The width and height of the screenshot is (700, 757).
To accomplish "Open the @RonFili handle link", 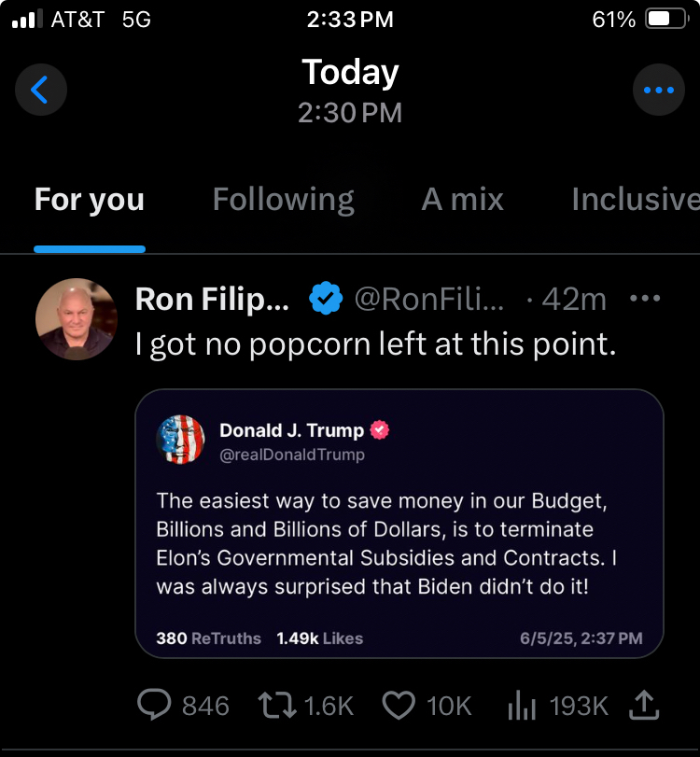I will coord(429,300).
